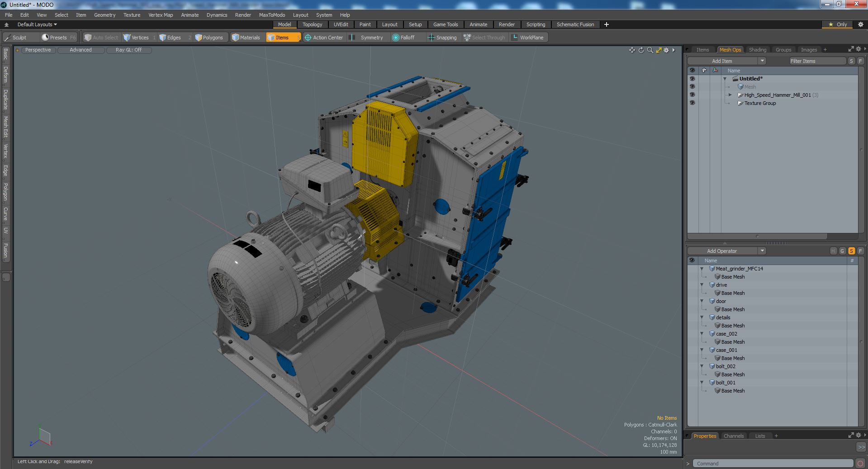The image size is (868, 469).
Task: Click the Items list horizontal scrollbar
Action: (757, 236)
